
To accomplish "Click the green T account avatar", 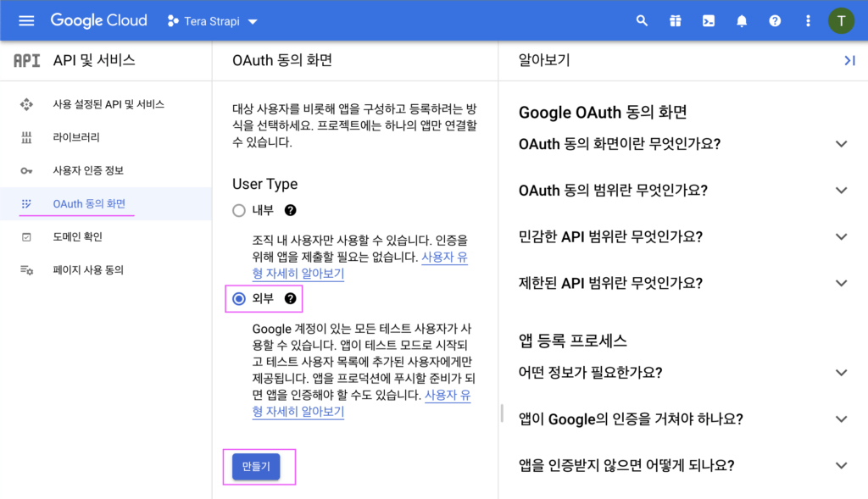I will [842, 20].
